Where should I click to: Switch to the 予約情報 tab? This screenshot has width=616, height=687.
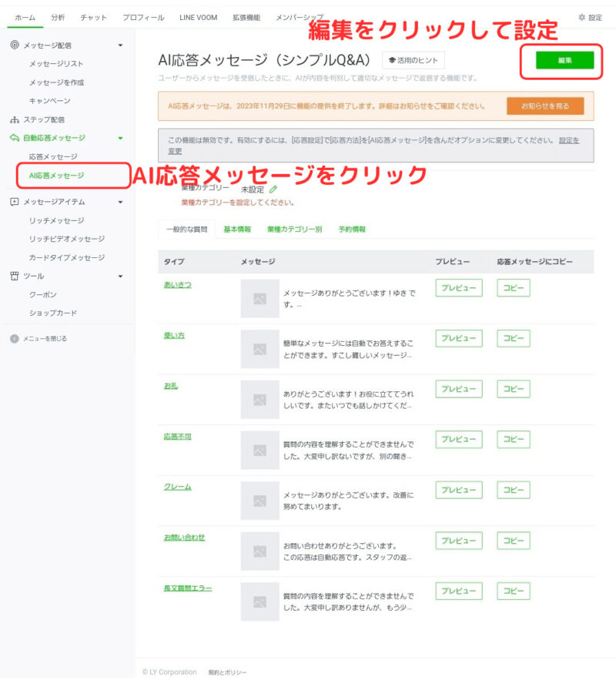click(352, 230)
